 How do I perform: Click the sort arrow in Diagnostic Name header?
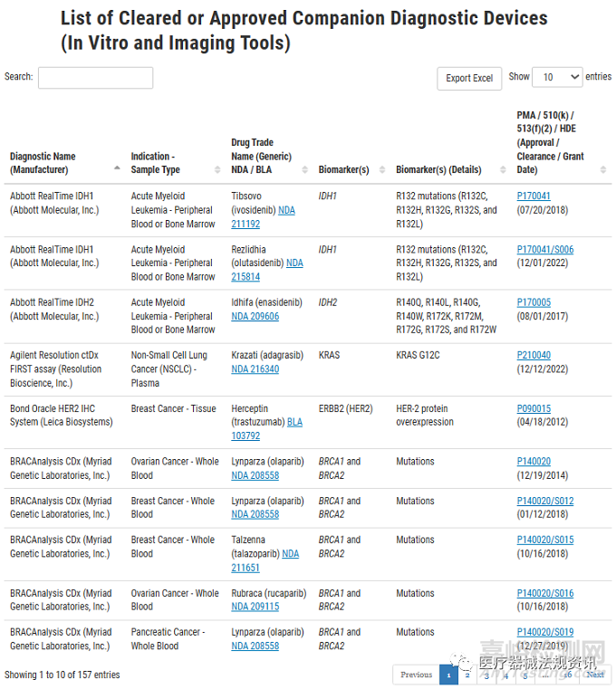pos(117,169)
